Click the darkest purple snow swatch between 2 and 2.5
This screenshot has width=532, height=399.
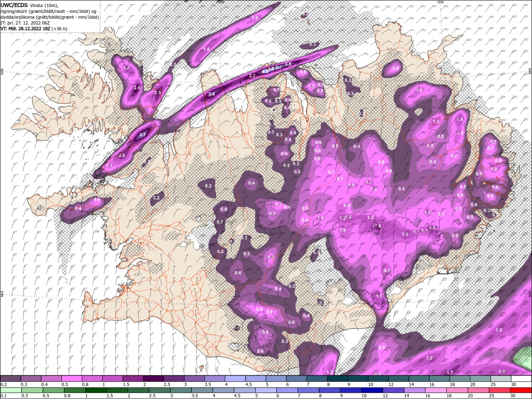click(x=153, y=379)
